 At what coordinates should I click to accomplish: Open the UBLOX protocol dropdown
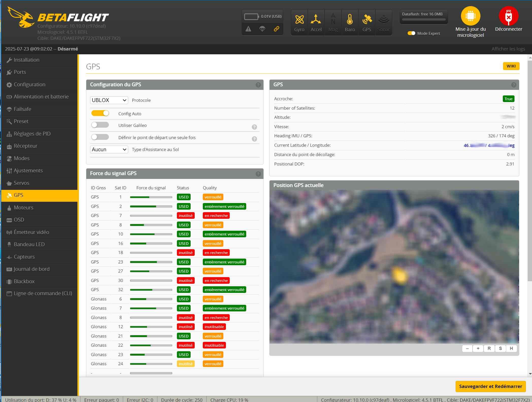109,100
